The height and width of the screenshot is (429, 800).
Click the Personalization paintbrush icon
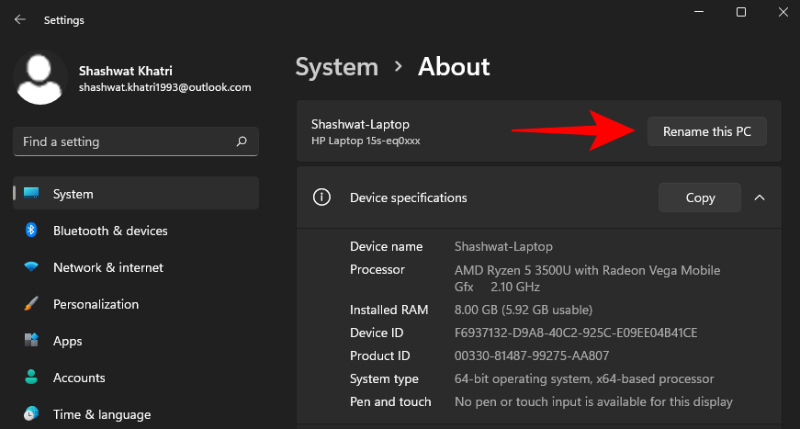point(31,304)
